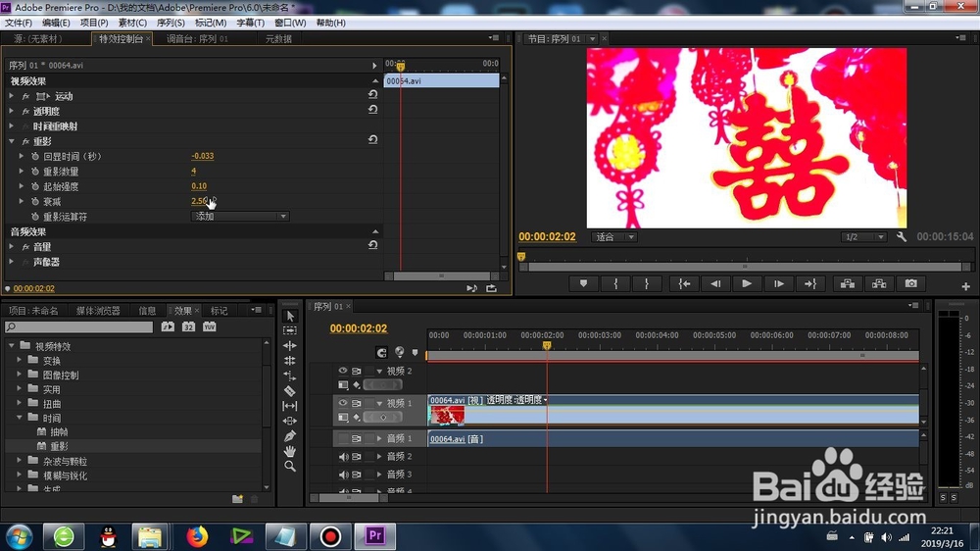This screenshot has width=980, height=551.
Task: Open the Window menu
Action: coord(290,23)
